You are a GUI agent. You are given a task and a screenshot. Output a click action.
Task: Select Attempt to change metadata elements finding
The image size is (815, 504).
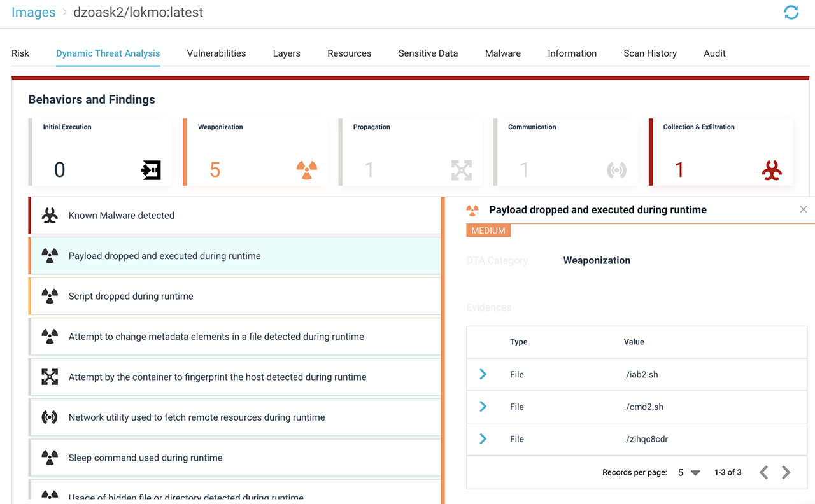235,337
